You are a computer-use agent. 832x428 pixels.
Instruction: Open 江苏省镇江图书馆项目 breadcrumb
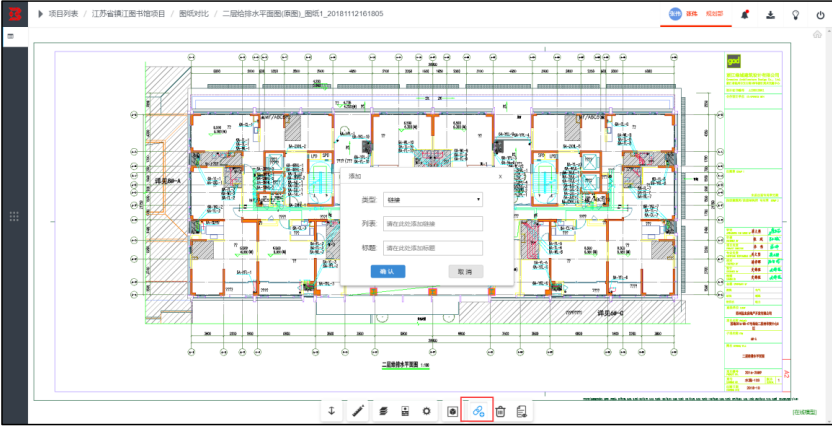pos(128,14)
